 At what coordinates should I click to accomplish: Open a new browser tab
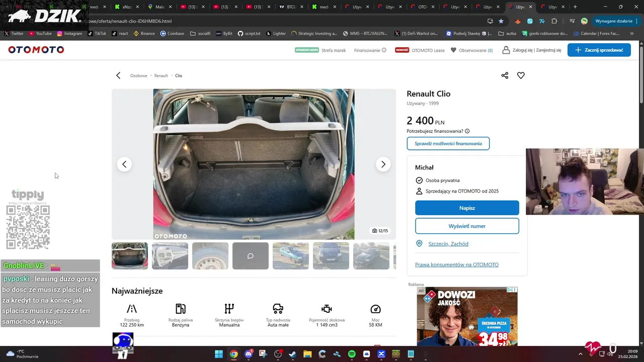pos(575,7)
